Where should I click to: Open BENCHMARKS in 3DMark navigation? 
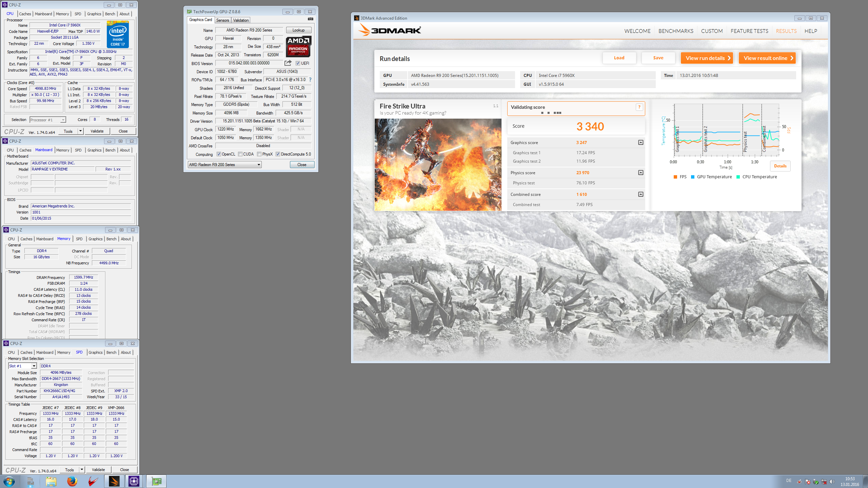click(676, 31)
